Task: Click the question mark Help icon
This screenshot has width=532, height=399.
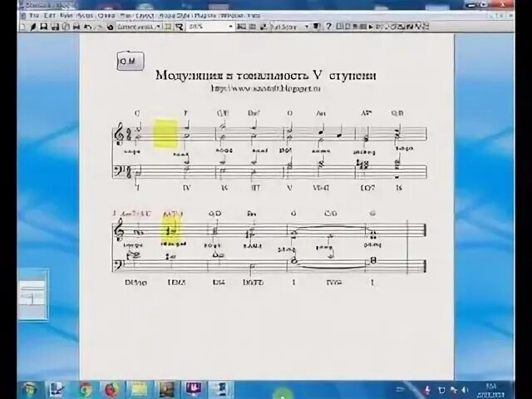Action: [x=328, y=26]
